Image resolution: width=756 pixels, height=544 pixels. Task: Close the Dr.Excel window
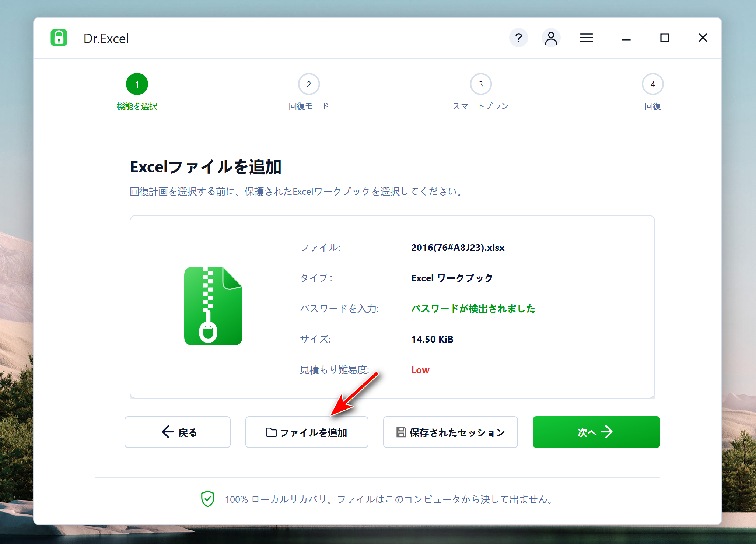coord(703,38)
